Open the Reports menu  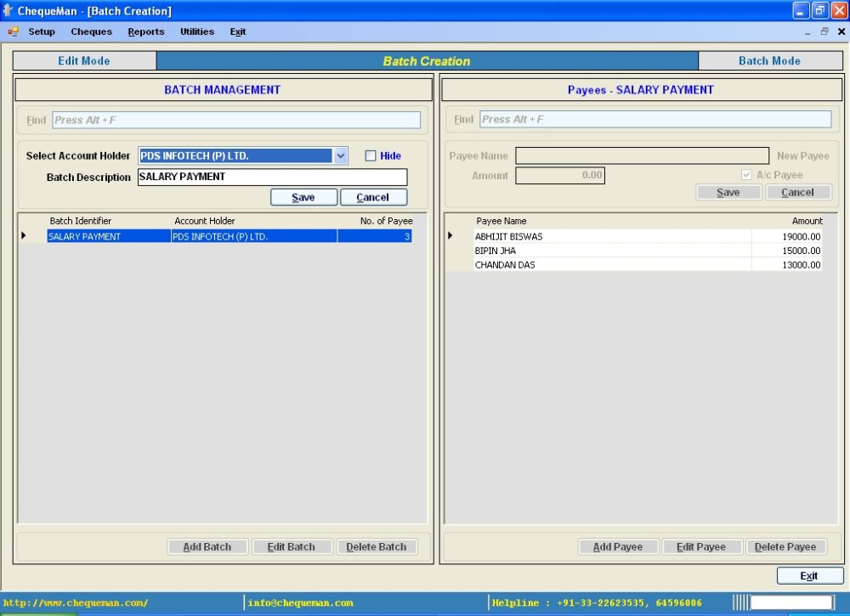[x=146, y=31]
